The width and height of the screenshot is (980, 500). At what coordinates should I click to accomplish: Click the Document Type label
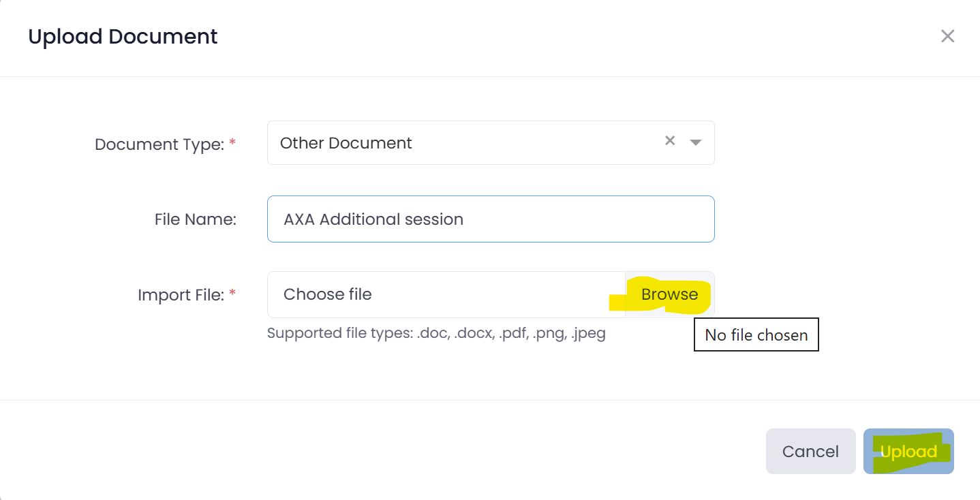pos(159,144)
